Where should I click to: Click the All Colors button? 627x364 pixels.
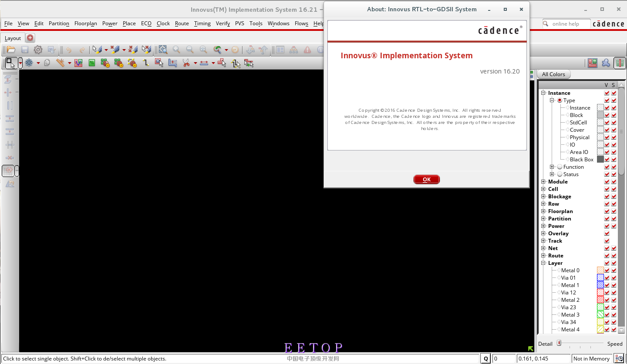[553, 74]
